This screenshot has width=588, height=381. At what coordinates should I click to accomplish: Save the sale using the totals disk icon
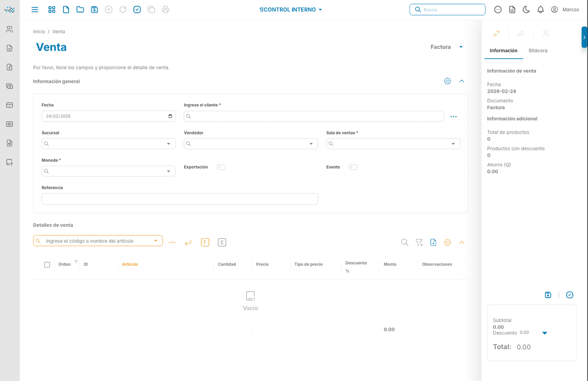click(x=548, y=295)
